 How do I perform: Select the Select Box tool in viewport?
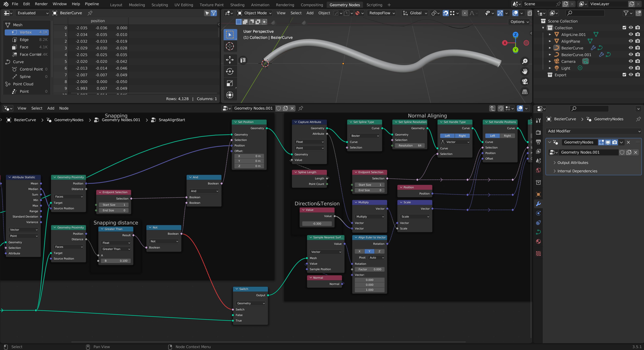click(230, 34)
